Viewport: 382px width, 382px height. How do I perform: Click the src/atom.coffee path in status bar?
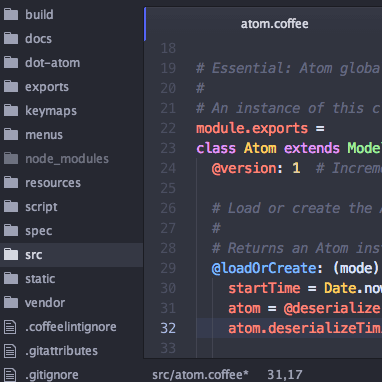[200, 375]
